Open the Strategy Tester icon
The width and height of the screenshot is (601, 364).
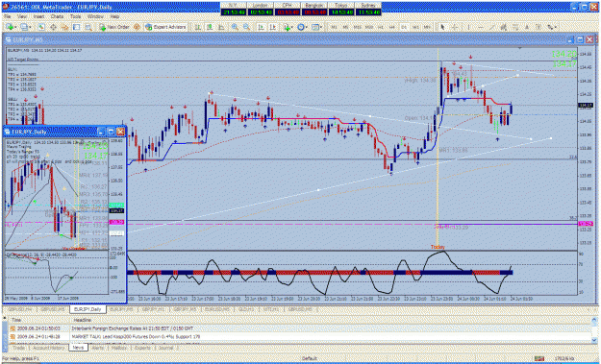88,27
